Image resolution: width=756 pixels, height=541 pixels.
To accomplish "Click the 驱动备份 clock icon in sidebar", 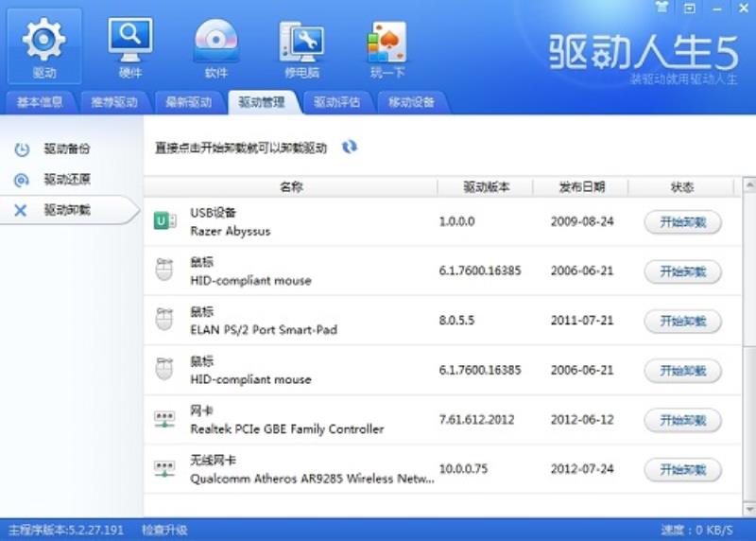I will (22, 149).
